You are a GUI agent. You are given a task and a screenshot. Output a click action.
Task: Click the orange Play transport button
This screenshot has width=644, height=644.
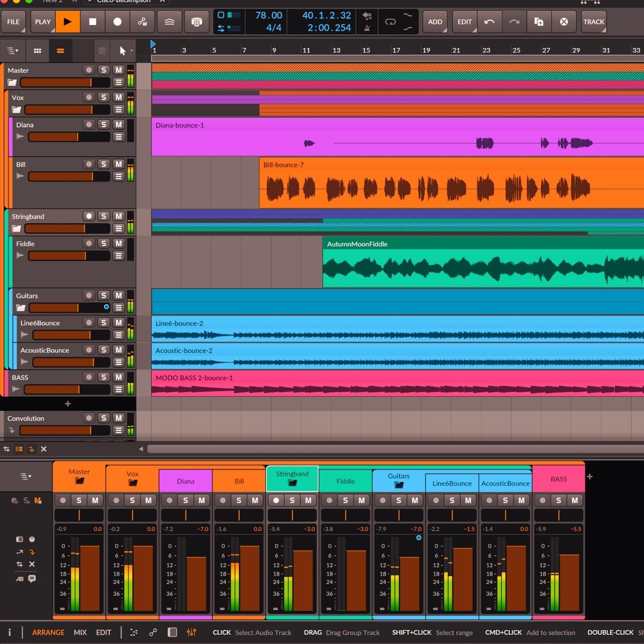click(x=68, y=22)
